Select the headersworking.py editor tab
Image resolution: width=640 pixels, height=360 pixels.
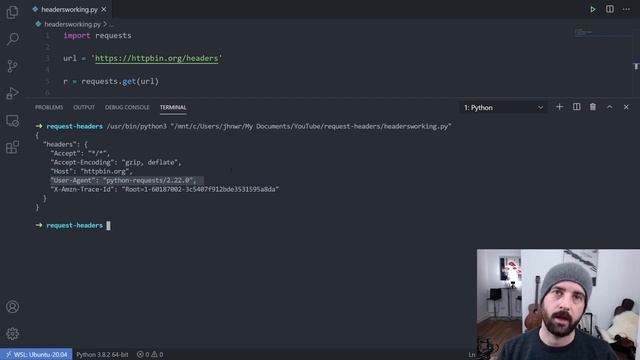(69, 9)
